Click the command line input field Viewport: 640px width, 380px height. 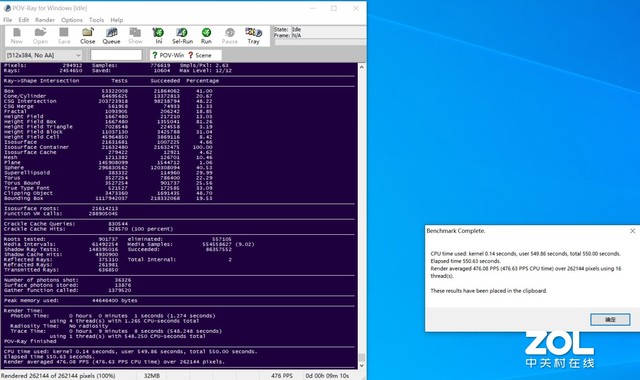[x=116, y=55]
